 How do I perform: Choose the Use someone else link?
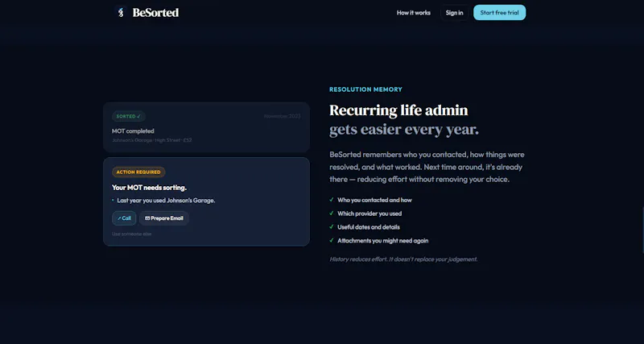coord(132,234)
